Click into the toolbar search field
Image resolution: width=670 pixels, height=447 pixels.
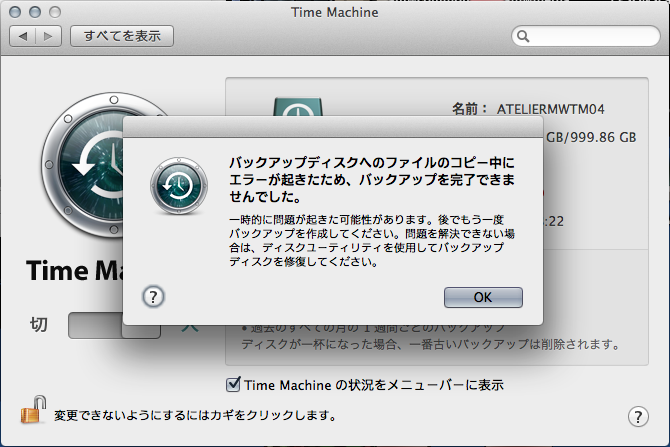coord(590,36)
